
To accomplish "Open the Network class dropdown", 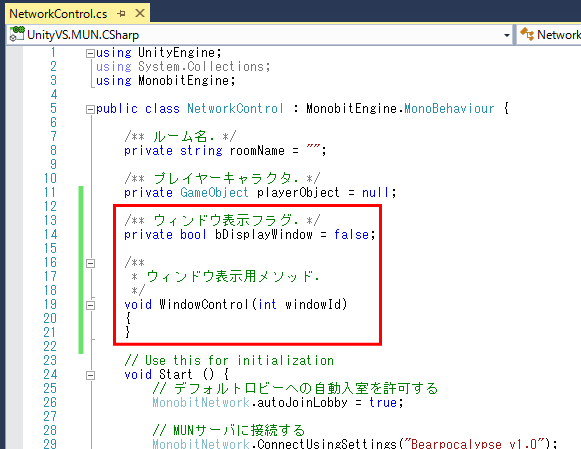I will [x=559, y=34].
